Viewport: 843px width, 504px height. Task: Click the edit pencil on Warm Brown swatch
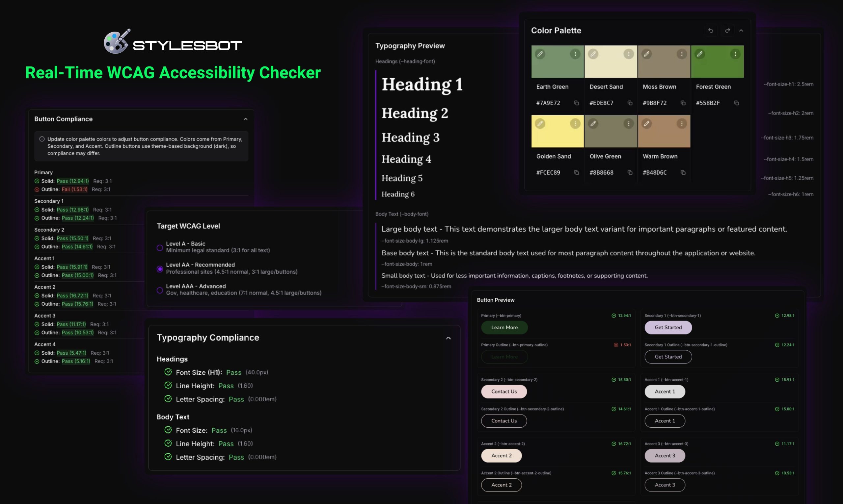click(646, 124)
